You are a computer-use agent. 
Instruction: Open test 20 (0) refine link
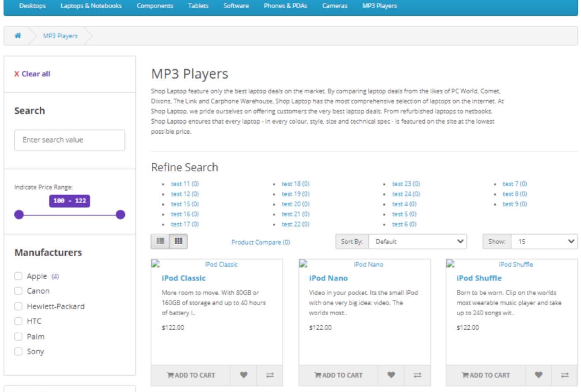(x=296, y=204)
